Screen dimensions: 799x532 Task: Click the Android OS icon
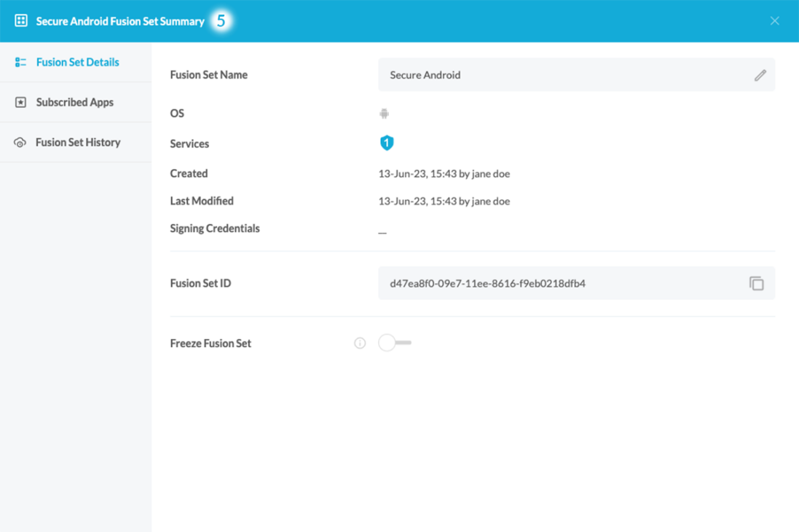pos(384,114)
